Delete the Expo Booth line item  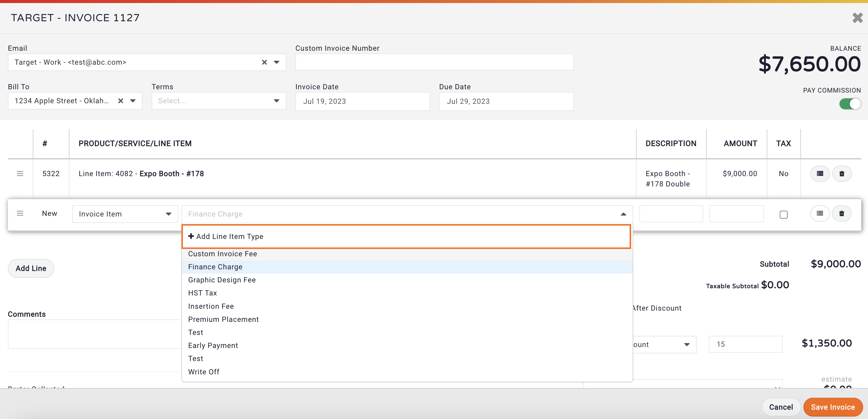[842, 174]
